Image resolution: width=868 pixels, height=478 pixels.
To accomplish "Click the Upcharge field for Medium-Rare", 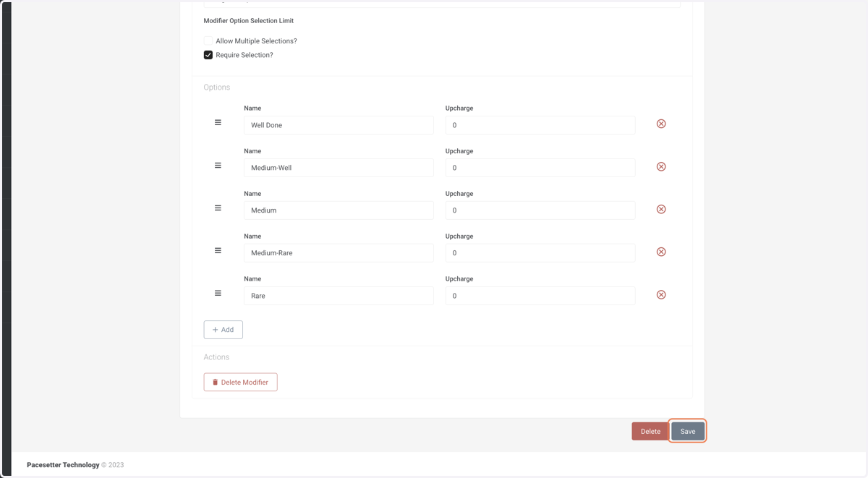I will point(540,253).
